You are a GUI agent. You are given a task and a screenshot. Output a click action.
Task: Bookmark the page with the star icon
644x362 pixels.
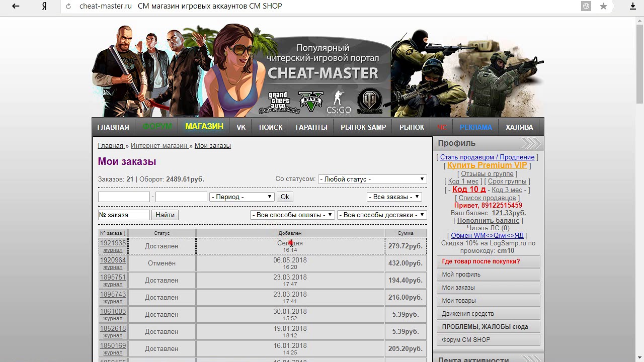click(x=603, y=6)
